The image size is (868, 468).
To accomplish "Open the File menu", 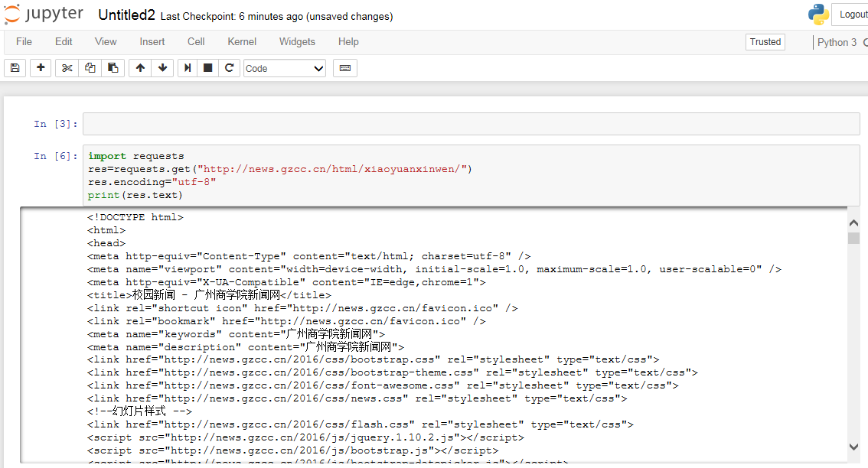I will click(24, 42).
